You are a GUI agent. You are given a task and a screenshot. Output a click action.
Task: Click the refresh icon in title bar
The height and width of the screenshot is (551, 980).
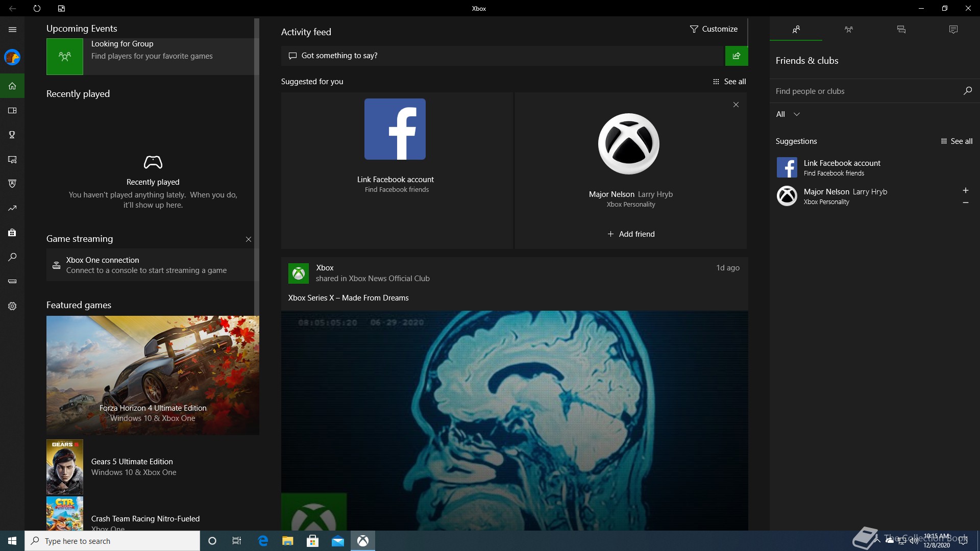37,8
